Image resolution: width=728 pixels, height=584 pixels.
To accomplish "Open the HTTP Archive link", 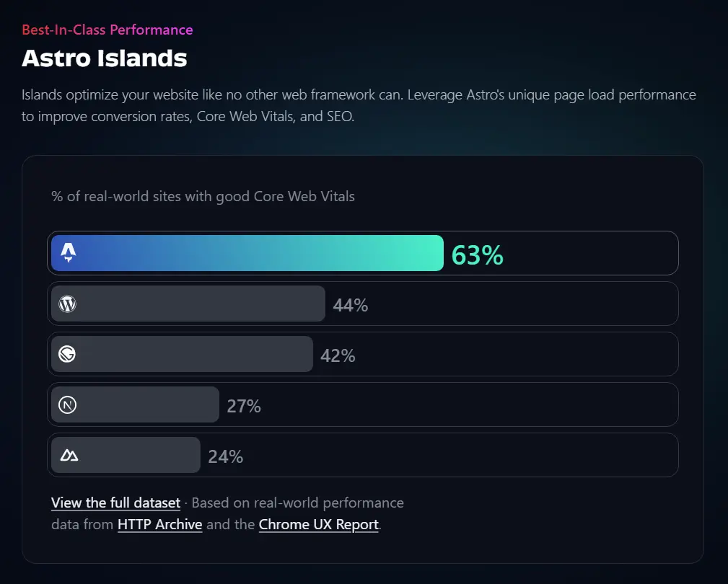I will (159, 524).
